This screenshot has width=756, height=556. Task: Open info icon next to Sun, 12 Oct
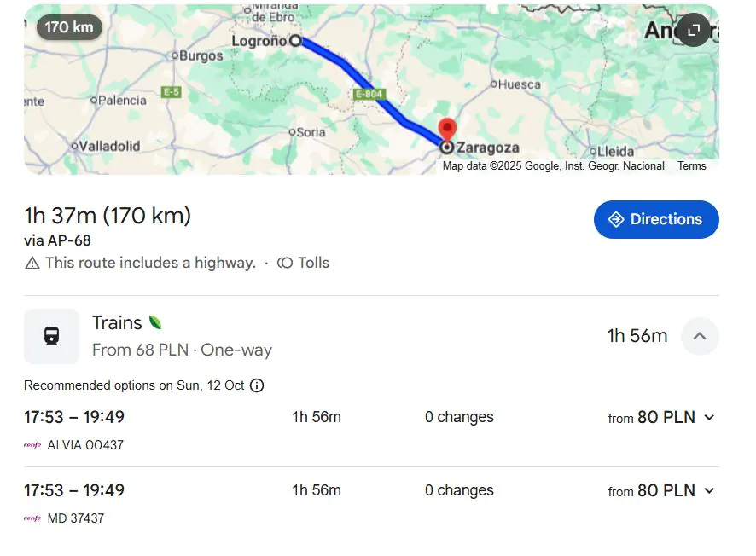pos(257,385)
